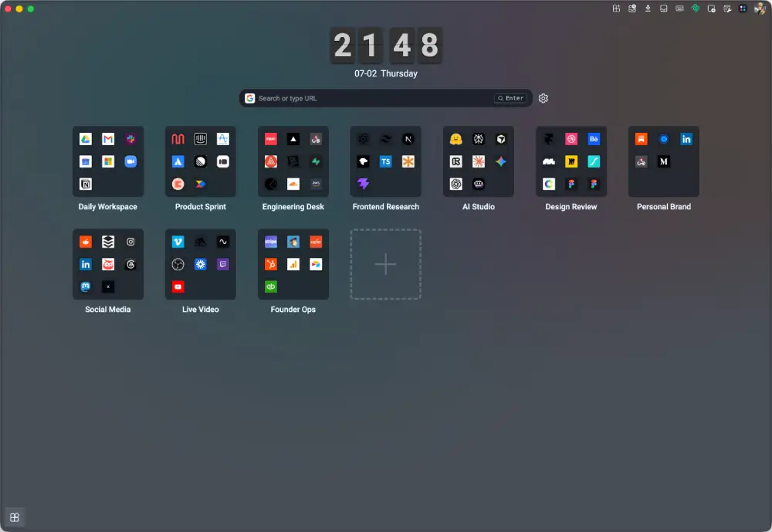Open Atlassian icon in Product Sprint
The width and height of the screenshot is (772, 532).
pyautogui.click(x=178, y=161)
